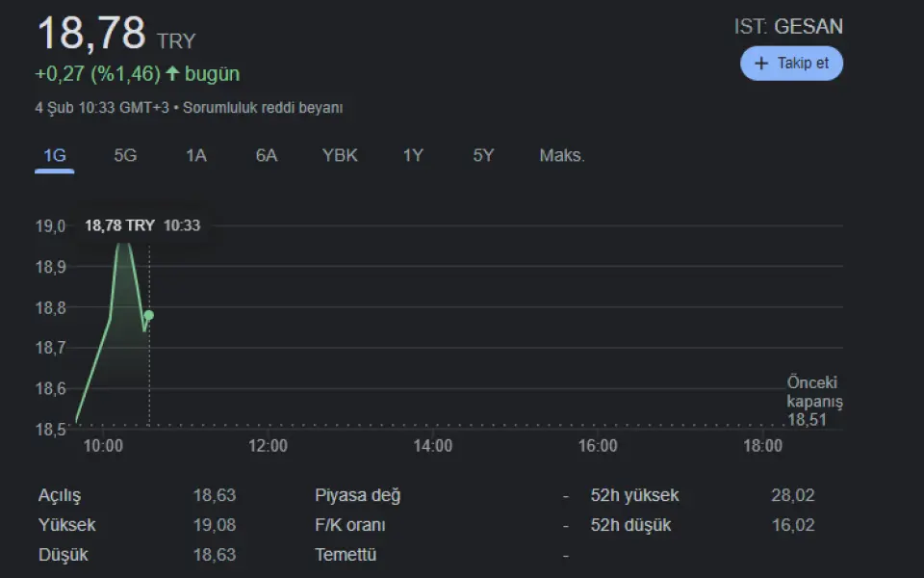Screen dimensions: 924x578
Task: Switch to the YBK year-to-date tab
Action: [340, 156]
